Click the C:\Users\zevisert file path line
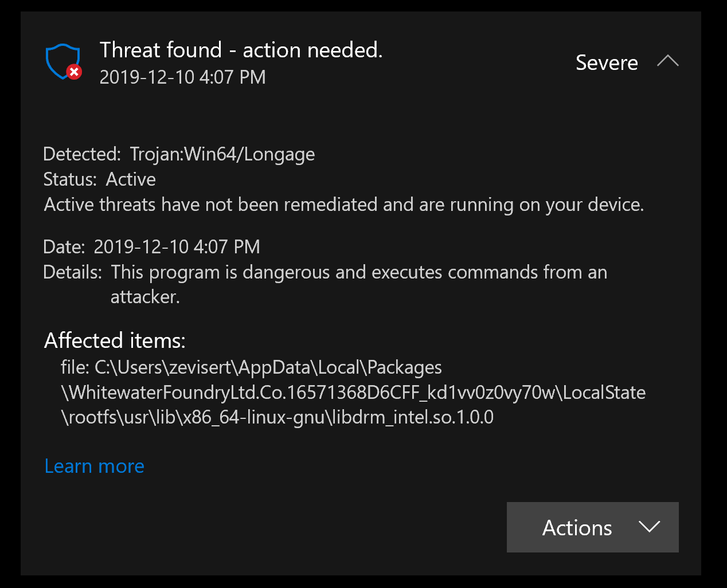 [251, 367]
